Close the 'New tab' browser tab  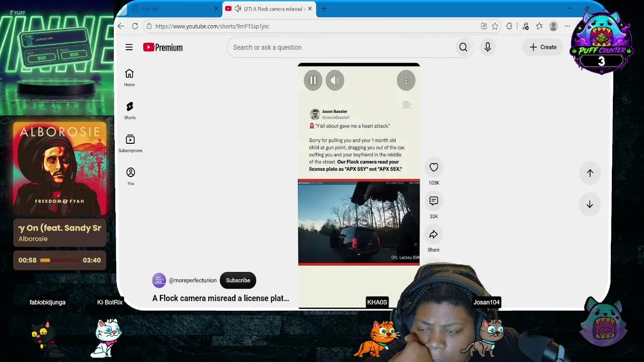pyautogui.click(x=216, y=9)
